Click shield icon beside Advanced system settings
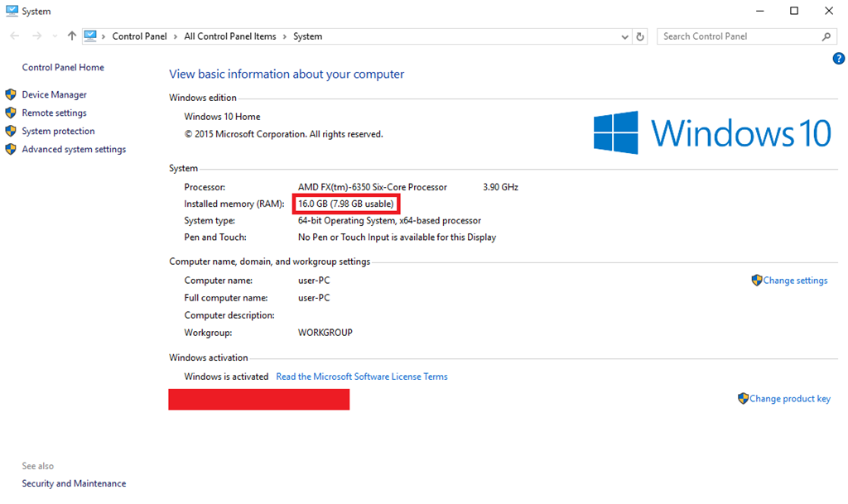848x504 pixels. [11, 149]
